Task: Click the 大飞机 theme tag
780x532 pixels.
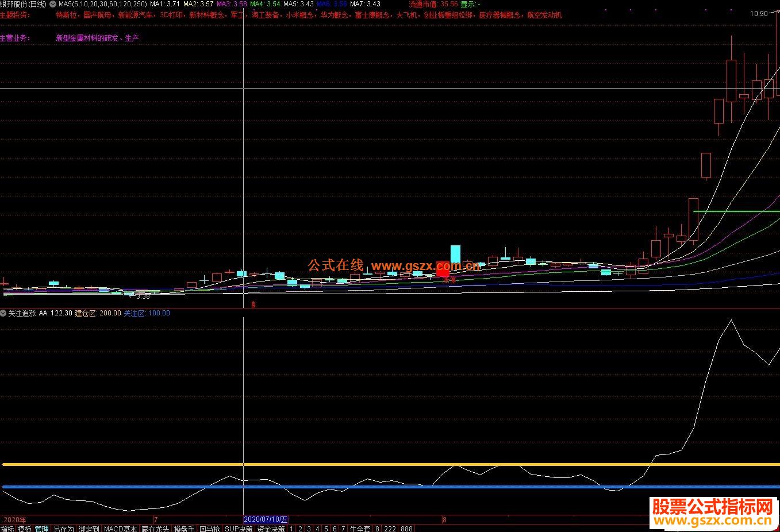Action: [x=406, y=16]
